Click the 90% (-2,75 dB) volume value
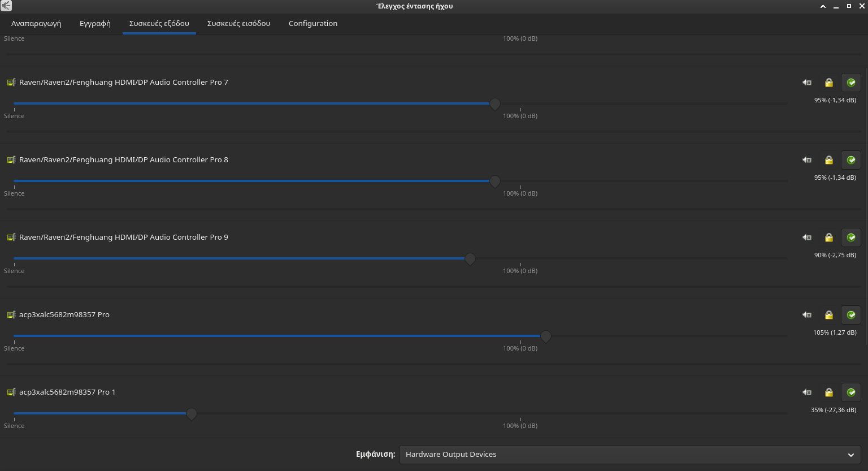Image resolution: width=868 pixels, height=471 pixels. click(x=835, y=255)
